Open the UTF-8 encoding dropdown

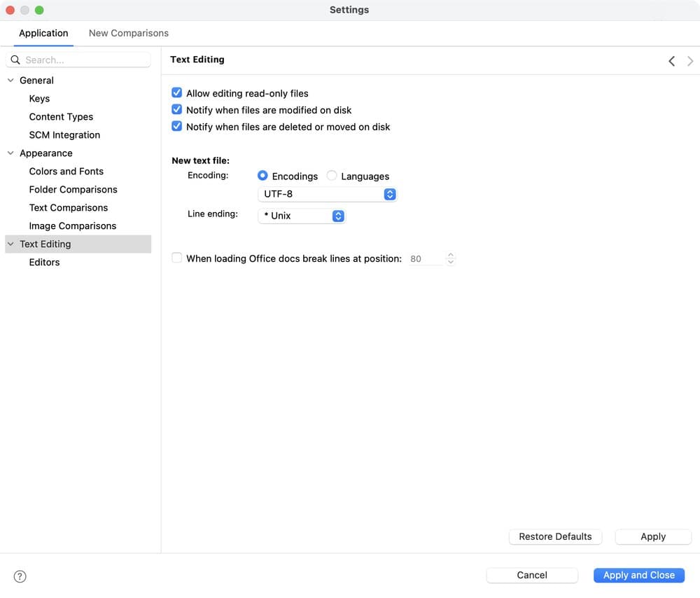tap(327, 194)
